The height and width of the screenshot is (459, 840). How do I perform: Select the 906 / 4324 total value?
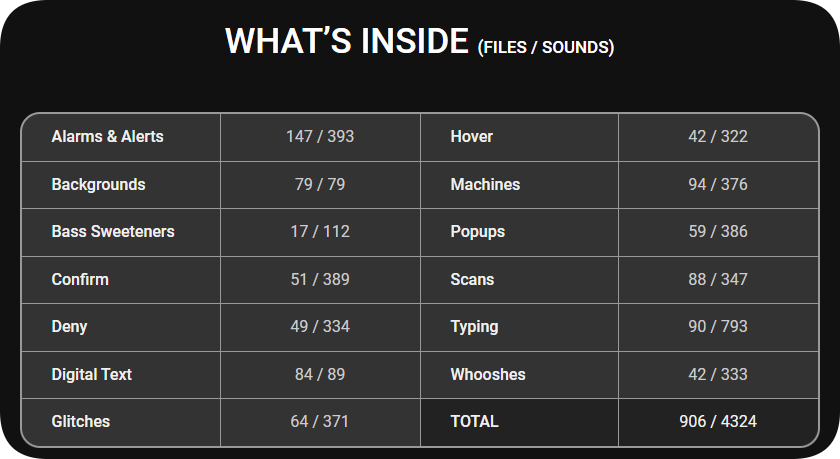coord(718,422)
